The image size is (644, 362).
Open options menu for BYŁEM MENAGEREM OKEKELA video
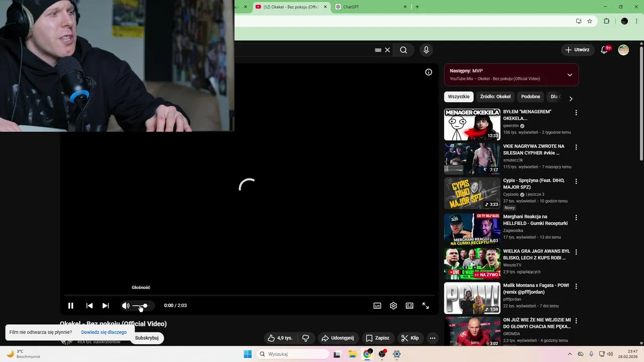point(576,113)
